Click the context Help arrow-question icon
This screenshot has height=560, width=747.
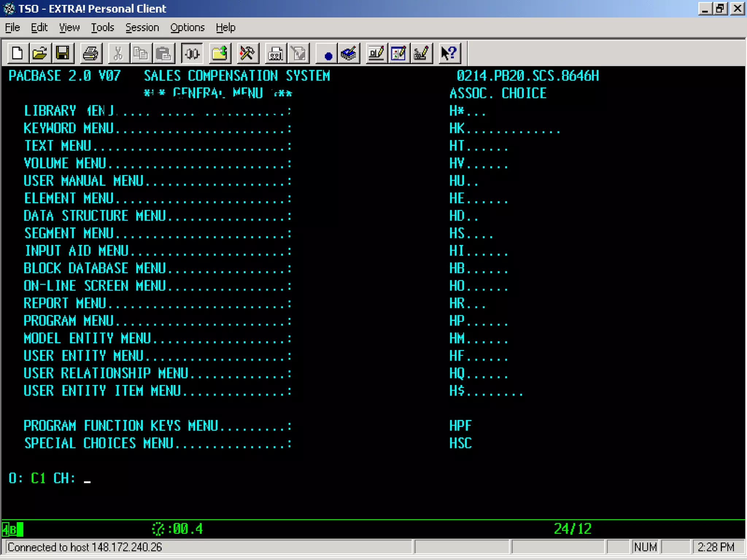[449, 54]
